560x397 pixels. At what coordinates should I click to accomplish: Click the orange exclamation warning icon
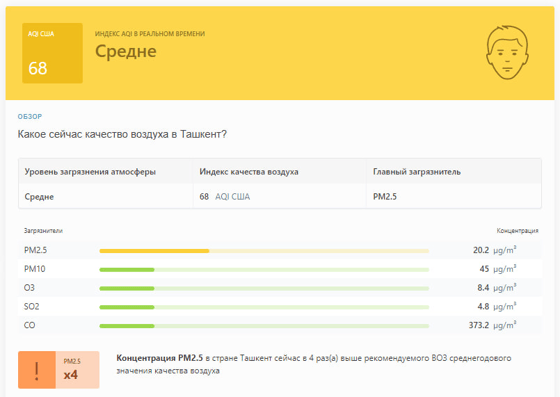[x=37, y=370]
